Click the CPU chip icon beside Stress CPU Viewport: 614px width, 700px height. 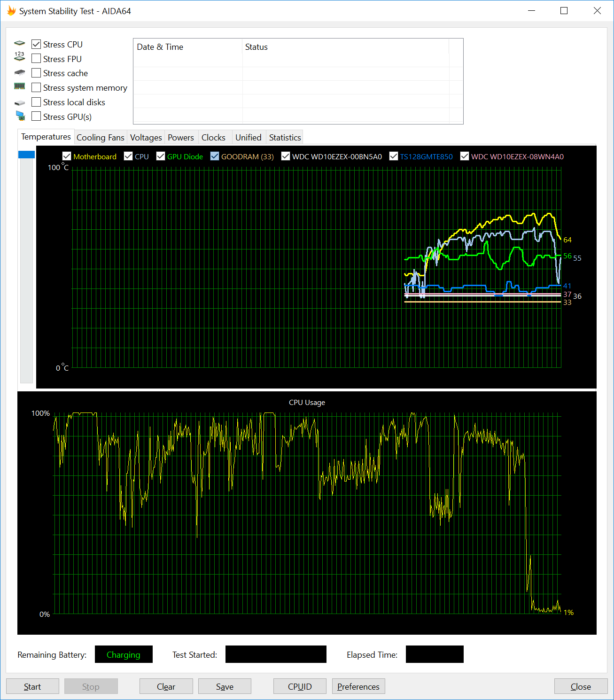tap(20, 43)
